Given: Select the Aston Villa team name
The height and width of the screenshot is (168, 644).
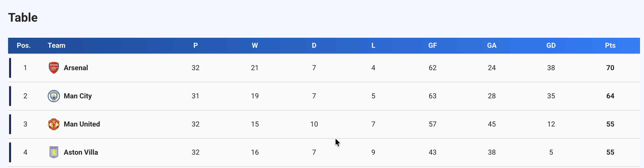Looking at the screenshot, I should [81, 152].
